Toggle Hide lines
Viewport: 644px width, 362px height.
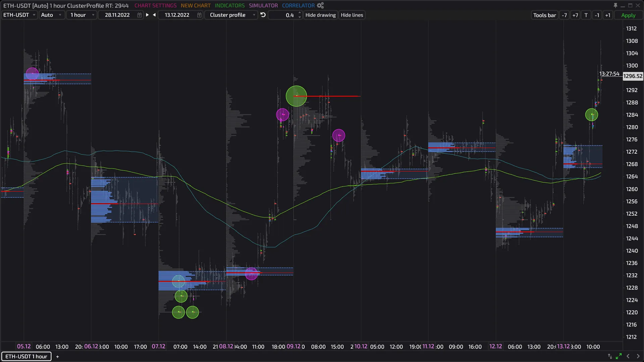[x=352, y=15]
